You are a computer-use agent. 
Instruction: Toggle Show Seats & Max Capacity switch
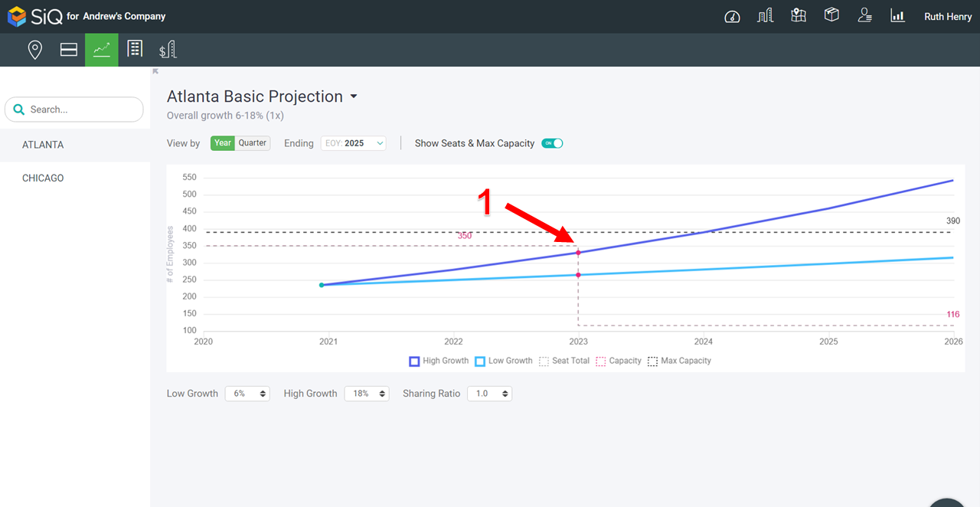pos(552,143)
